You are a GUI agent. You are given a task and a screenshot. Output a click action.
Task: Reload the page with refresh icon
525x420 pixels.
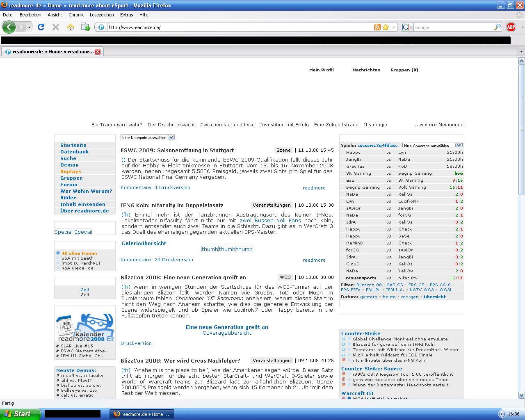(x=41, y=27)
